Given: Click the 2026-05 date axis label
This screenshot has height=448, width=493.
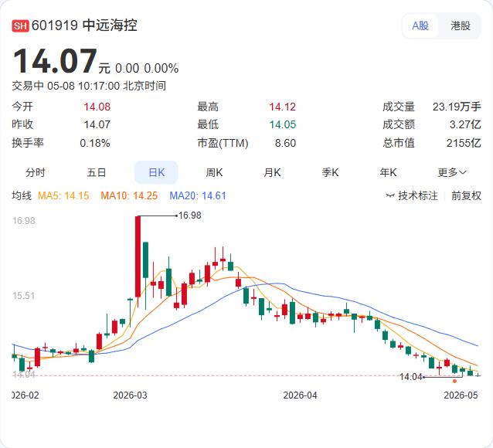Looking at the screenshot, I should pyautogui.click(x=461, y=395).
